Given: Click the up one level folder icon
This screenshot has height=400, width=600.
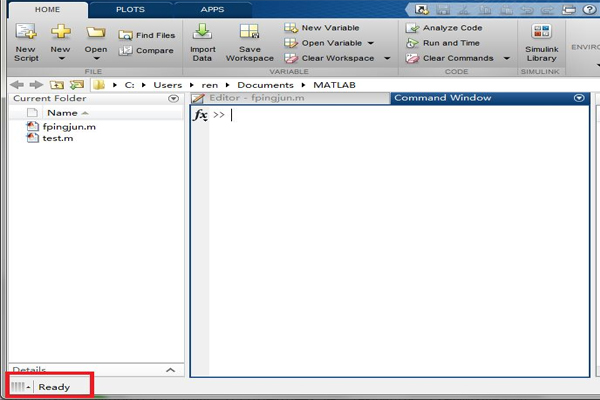Looking at the screenshot, I should click(57, 85).
